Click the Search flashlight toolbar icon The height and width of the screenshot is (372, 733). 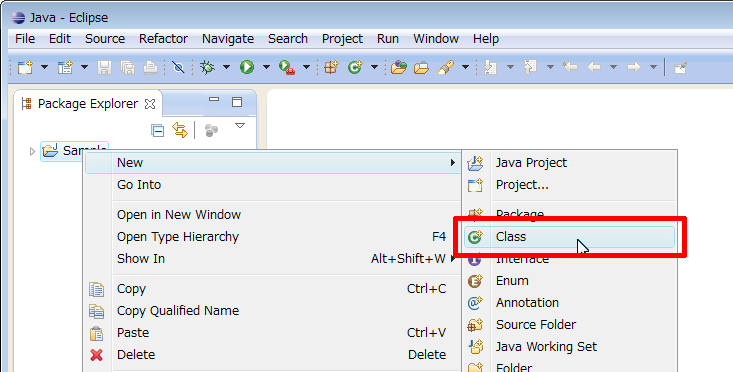pos(446,67)
